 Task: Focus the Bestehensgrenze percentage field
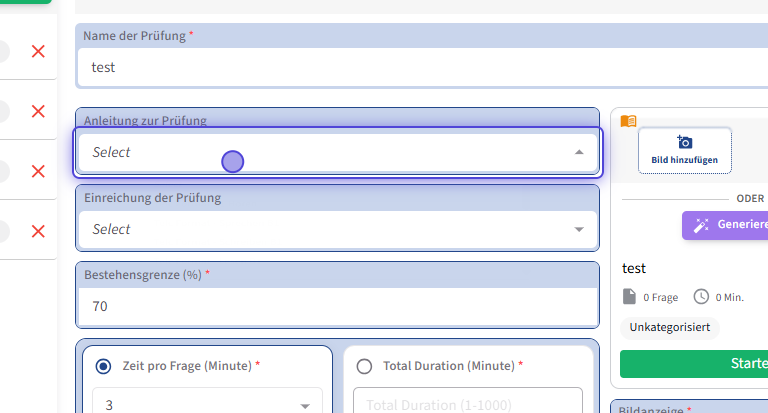(x=336, y=306)
